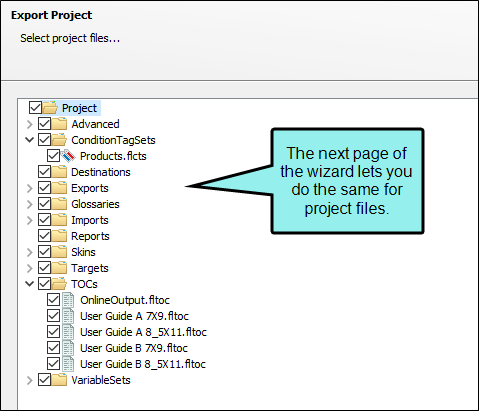Toggle the Products.flcts checkbox
The height and width of the screenshot is (411, 479).
click(x=53, y=156)
